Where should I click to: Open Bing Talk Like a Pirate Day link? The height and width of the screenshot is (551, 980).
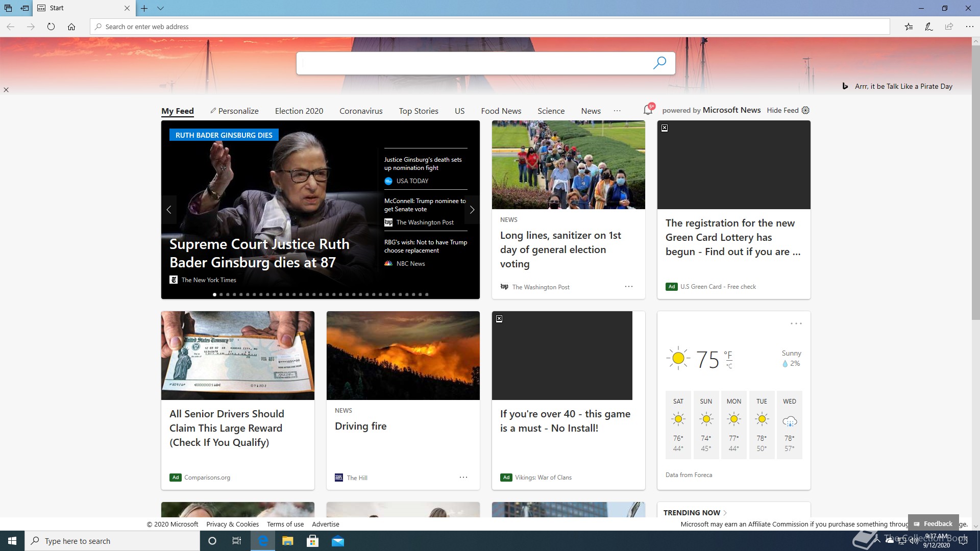point(903,86)
